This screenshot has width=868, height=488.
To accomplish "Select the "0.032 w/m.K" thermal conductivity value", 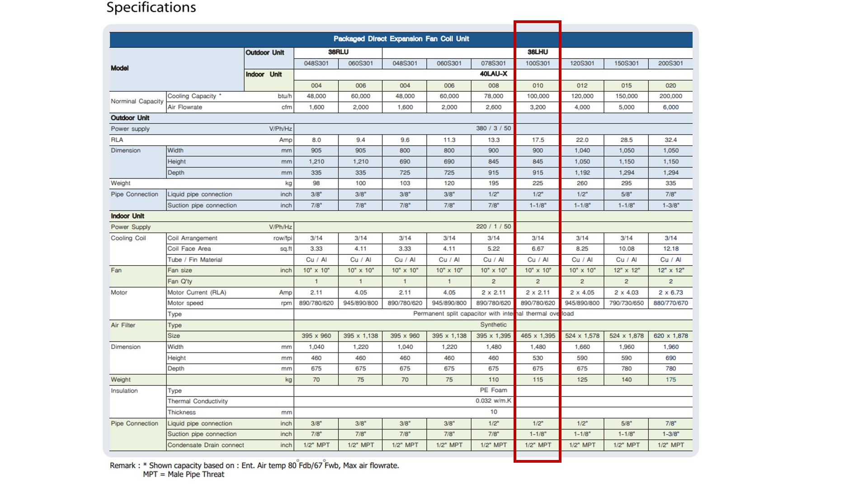I will (x=493, y=401).
